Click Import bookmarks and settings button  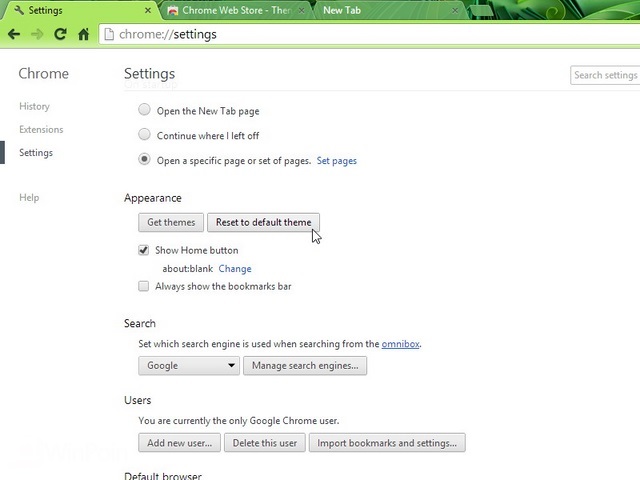pyautogui.click(x=387, y=443)
